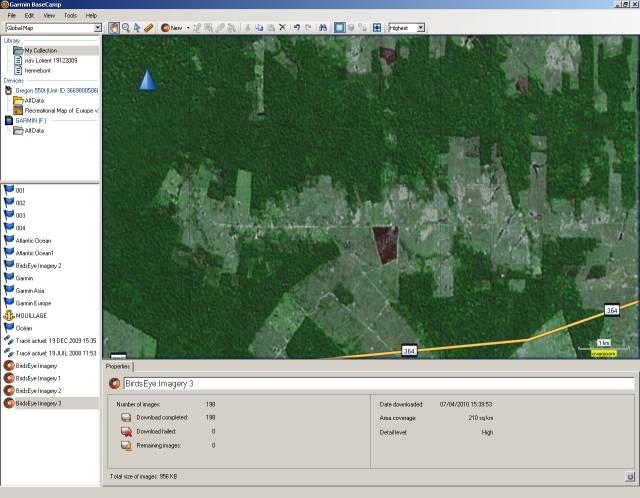Select the BirdsEye Imagery 1 item
Screen dimensions: 640x498
tap(38, 378)
